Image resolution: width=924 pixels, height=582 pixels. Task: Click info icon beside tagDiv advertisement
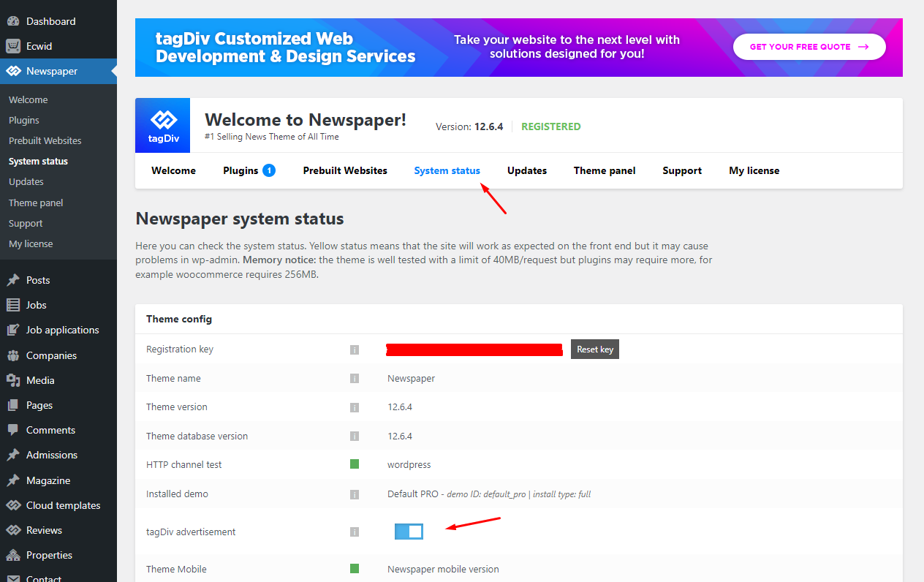[355, 532]
